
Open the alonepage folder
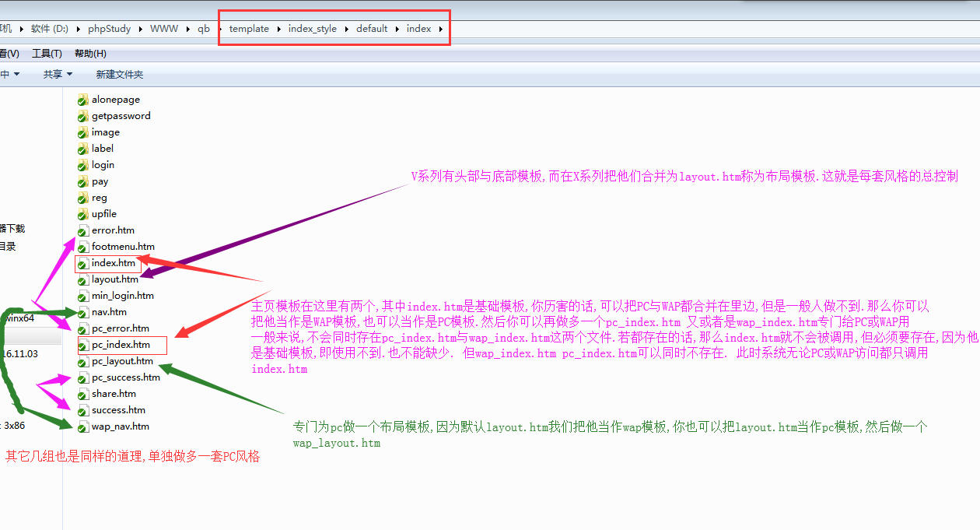(x=115, y=99)
